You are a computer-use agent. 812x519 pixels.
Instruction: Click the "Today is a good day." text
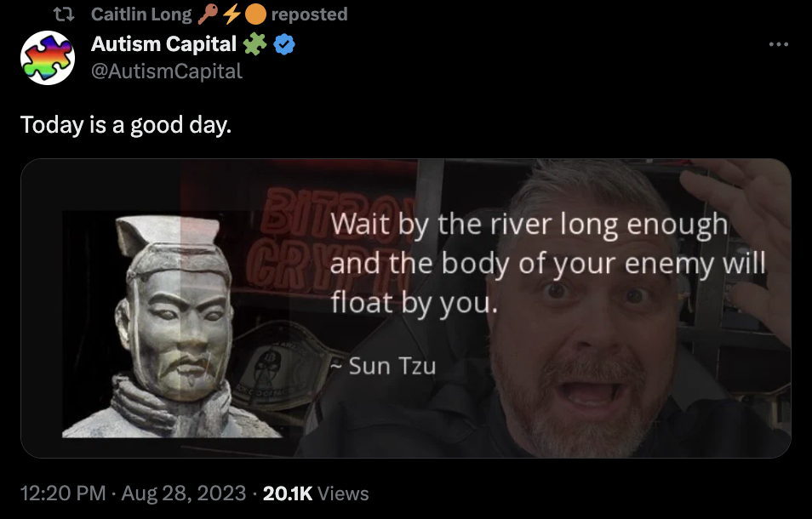(126, 125)
